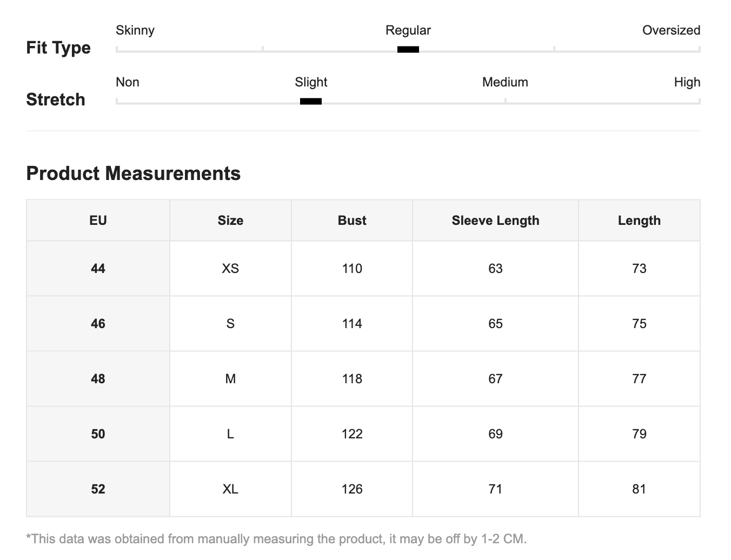Click the Length column header
Image resolution: width=731 pixels, height=560 pixels.
(639, 221)
